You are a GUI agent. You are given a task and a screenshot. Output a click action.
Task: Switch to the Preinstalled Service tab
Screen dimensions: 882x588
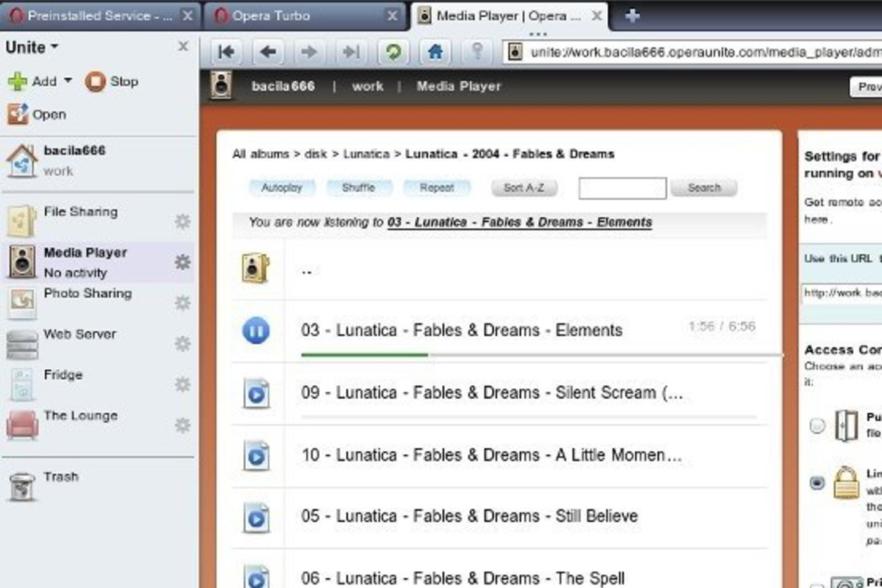click(101, 16)
